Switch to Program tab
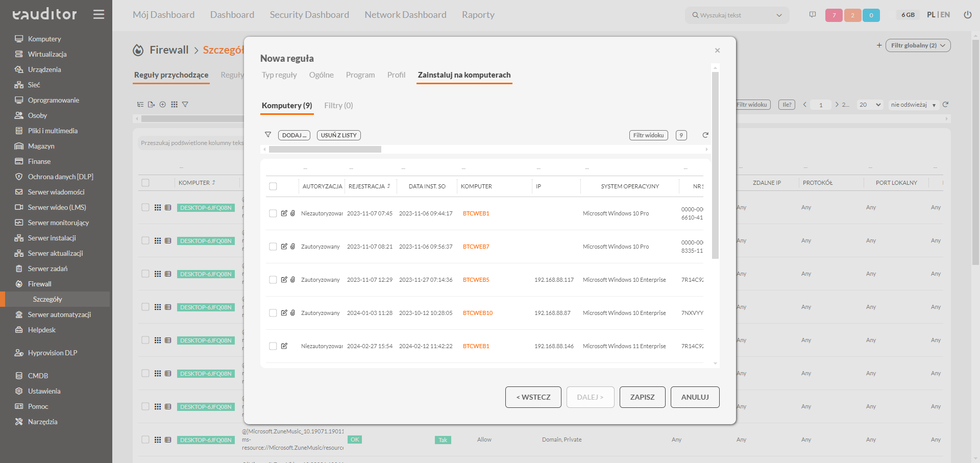Screen dimensions: 980x463 pyautogui.click(x=360, y=75)
